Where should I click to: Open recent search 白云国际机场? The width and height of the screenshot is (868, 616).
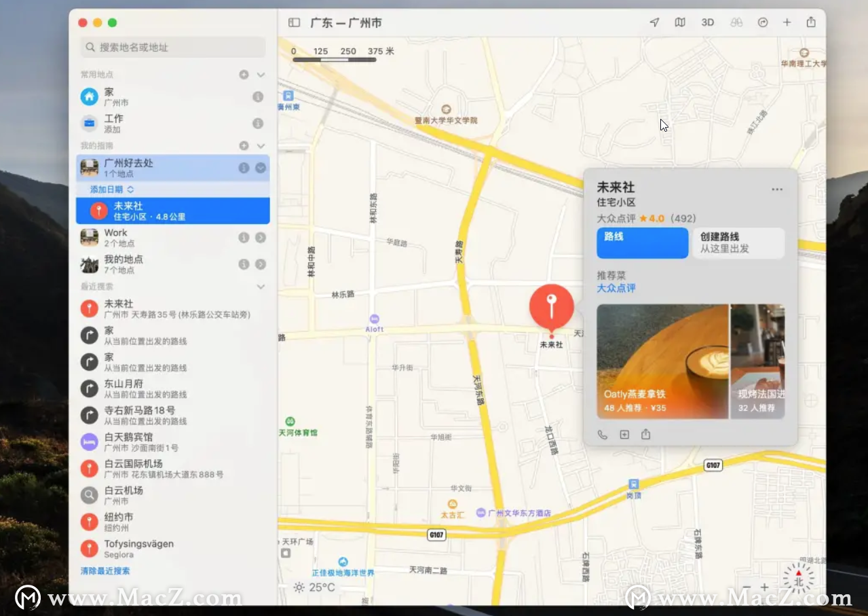pyautogui.click(x=172, y=469)
